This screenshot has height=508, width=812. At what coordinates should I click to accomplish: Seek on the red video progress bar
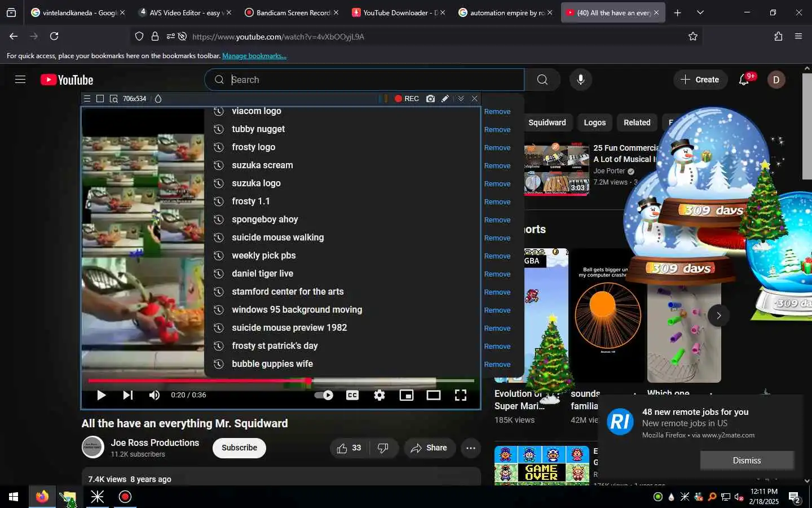(x=281, y=381)
